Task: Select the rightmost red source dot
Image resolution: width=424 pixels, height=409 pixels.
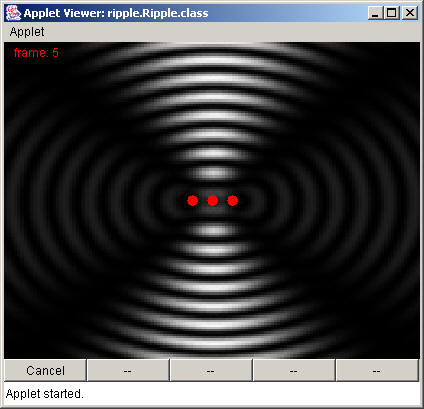Action: pos(233,201)
